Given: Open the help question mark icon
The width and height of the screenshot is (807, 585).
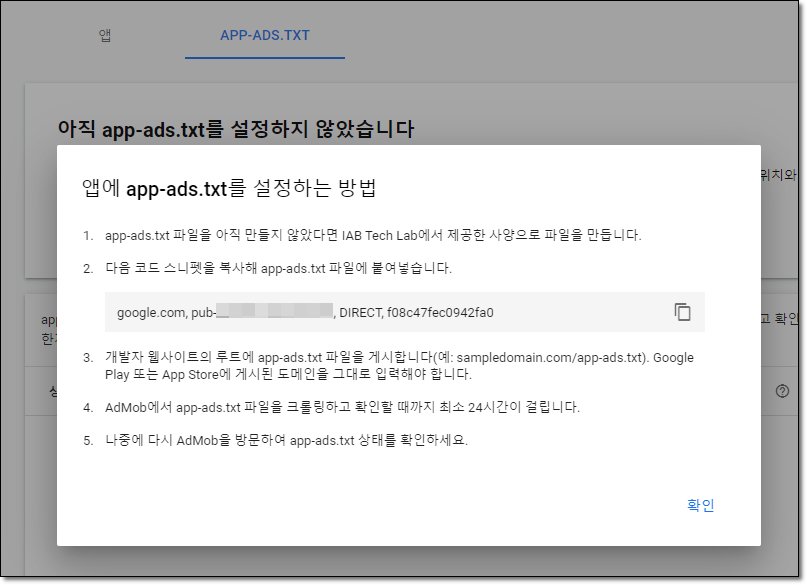Looking at the screenshot, I should (x=782, y=391).
